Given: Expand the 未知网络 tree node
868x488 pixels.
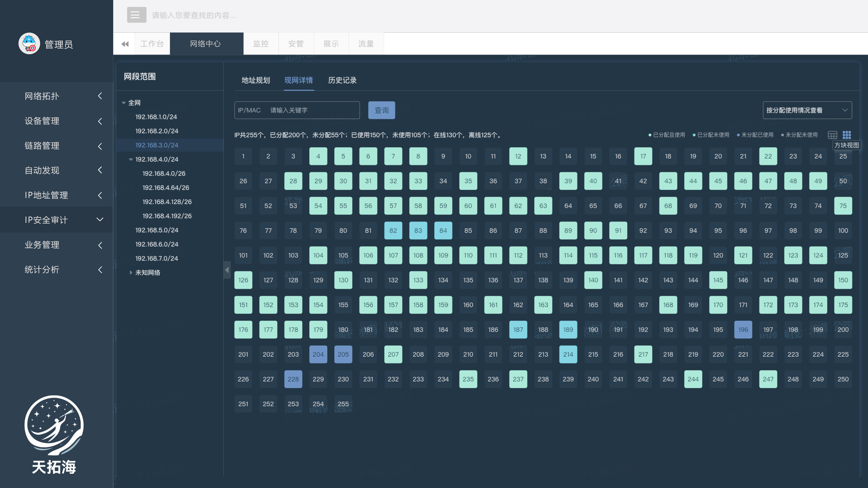Looking at the screenshot, I should point(131,272).
